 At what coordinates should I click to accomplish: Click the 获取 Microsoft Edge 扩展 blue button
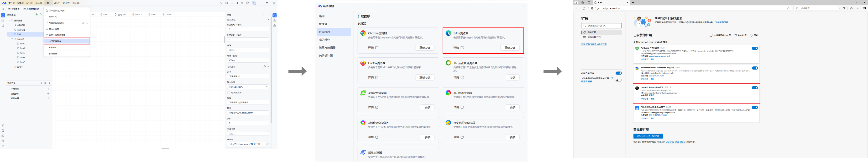coord(648,136)
